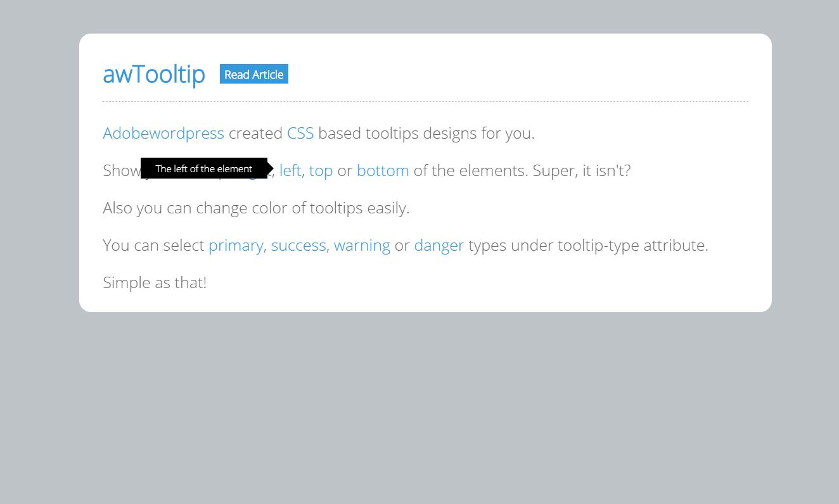The height and width of the screenshot is (504, 839).
Task: Click the dotted divider under the heading
Action: click(x=425, y=100)
